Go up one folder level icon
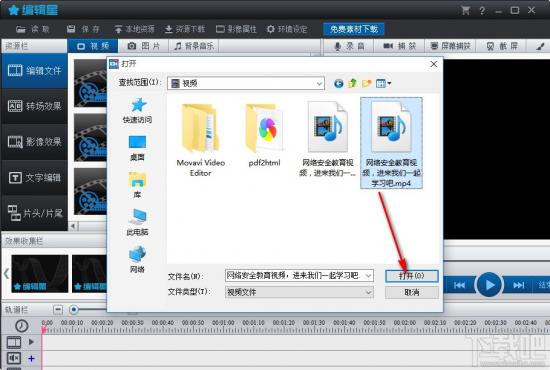The image size is (550, 370). (x=353, y=83)
